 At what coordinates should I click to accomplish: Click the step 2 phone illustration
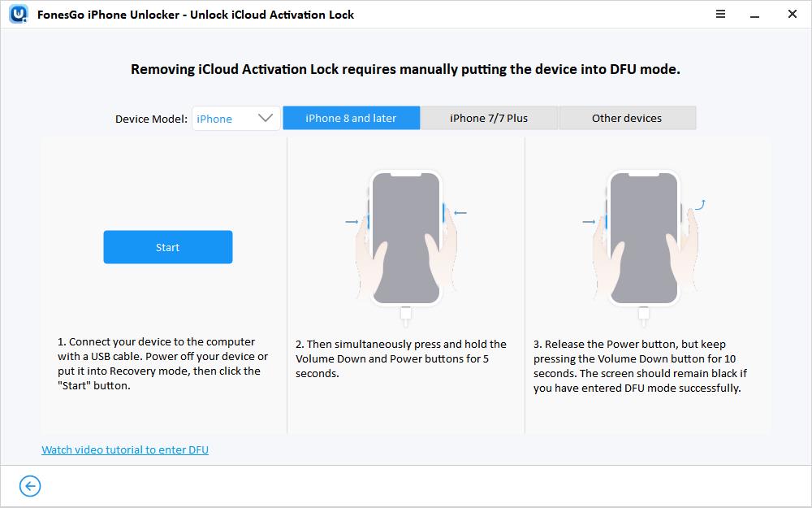406,248
